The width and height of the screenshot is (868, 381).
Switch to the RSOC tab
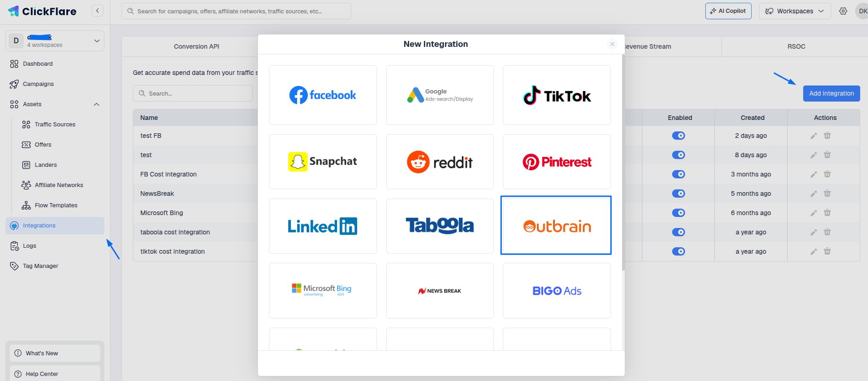tap(796, 46)
